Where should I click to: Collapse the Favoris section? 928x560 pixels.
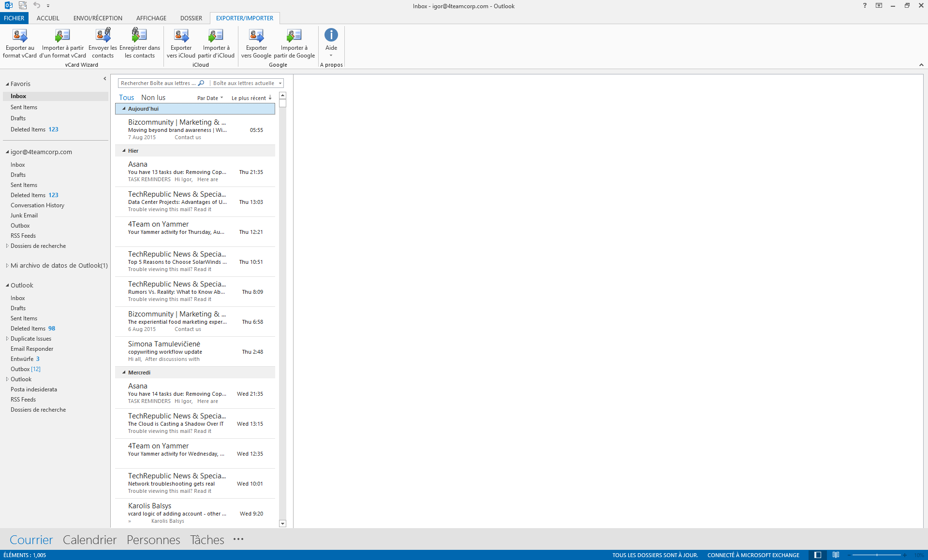pyautogui.click(x=7, y=84)
